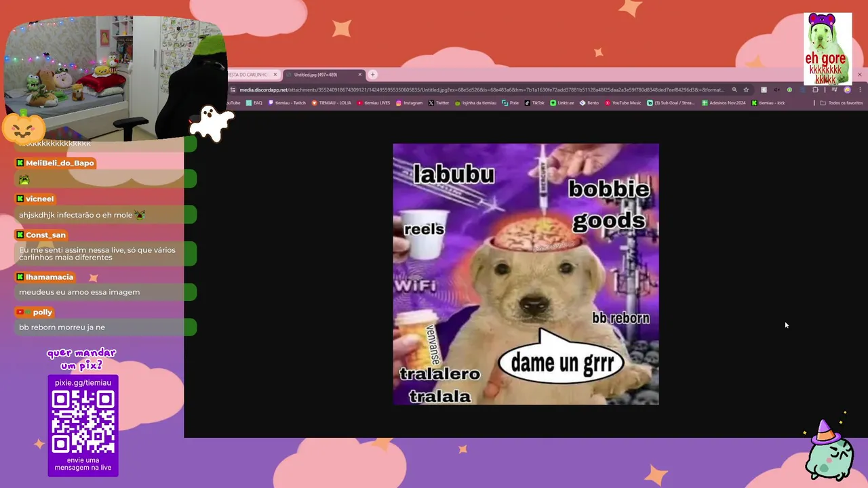Close the Untitled.jpg tab
This screenshot has height=488, width=868.
point(360,75)
